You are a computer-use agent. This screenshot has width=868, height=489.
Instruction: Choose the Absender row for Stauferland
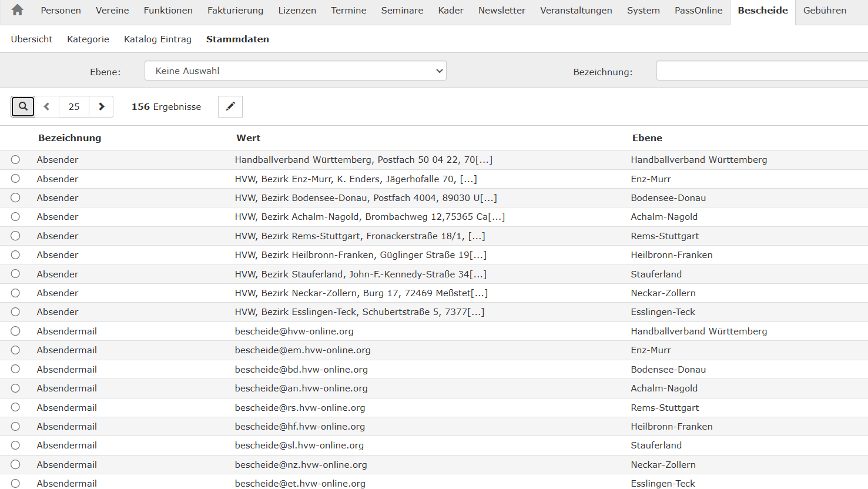15,274
